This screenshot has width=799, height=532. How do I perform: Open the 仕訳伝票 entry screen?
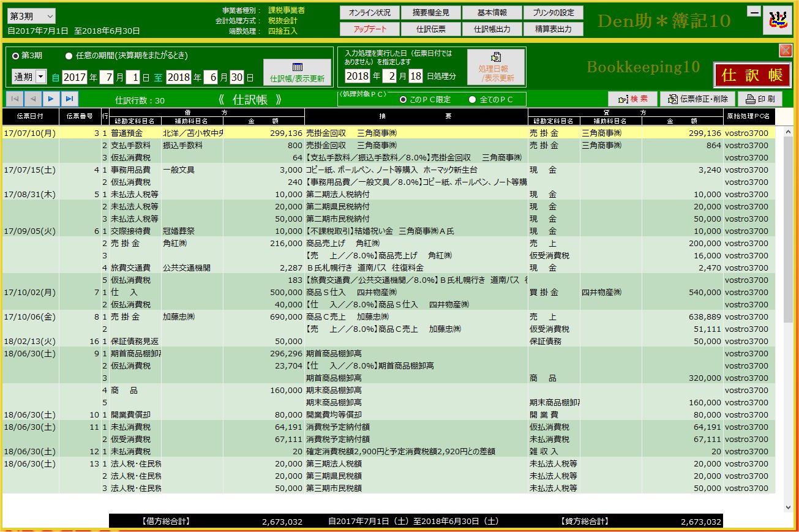pos(430,29)
